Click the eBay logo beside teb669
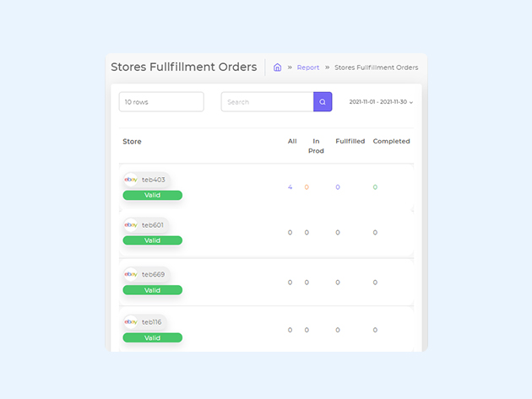Image resolution: width=532 pixels, height=399 pixels. 131,274
